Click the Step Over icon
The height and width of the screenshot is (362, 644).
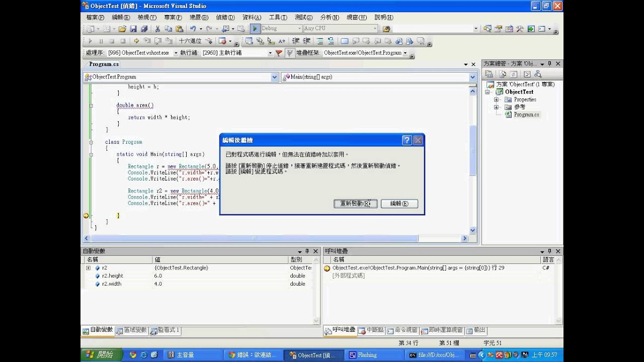[x=158, y=41]
